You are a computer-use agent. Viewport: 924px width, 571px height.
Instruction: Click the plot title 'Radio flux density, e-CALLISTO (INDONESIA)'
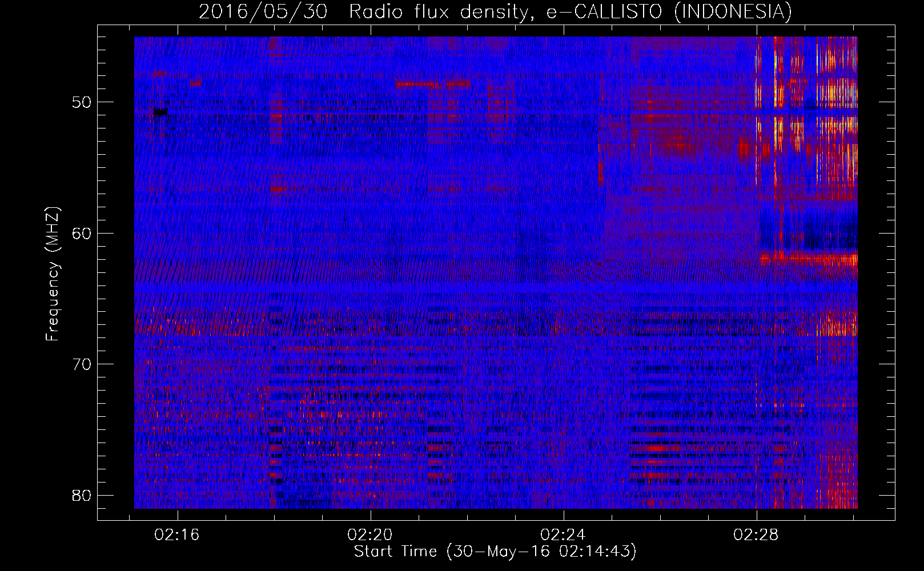(571, 11)
